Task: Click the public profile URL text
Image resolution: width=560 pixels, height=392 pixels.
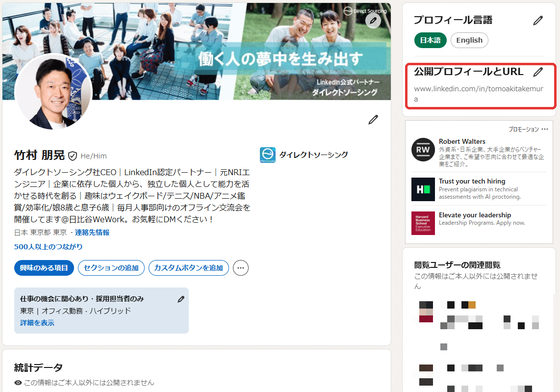Action: pos(479,94)
